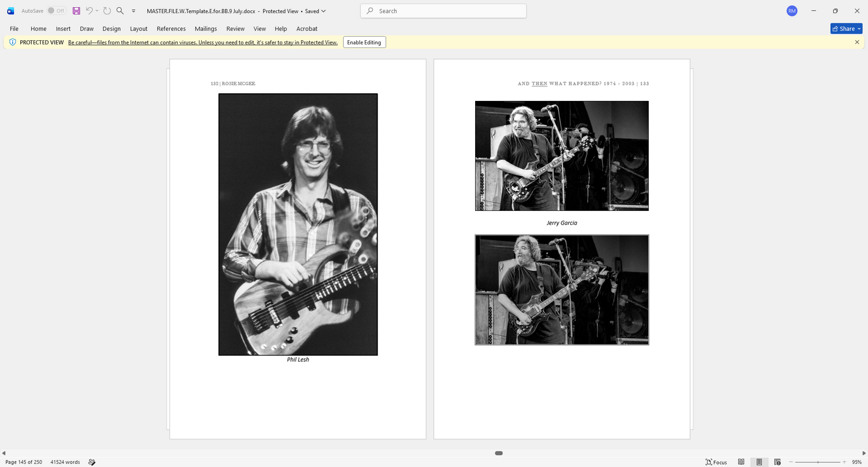Open the Acrobat tab
Image resolution: width=868 pixels, height=467 pixels.
coord(307,28)
